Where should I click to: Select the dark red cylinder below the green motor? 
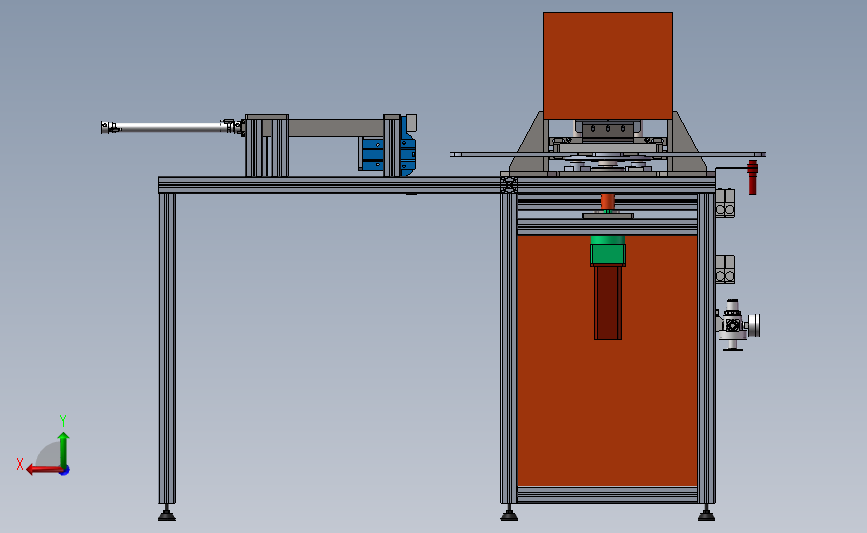[x=608, y=302]
